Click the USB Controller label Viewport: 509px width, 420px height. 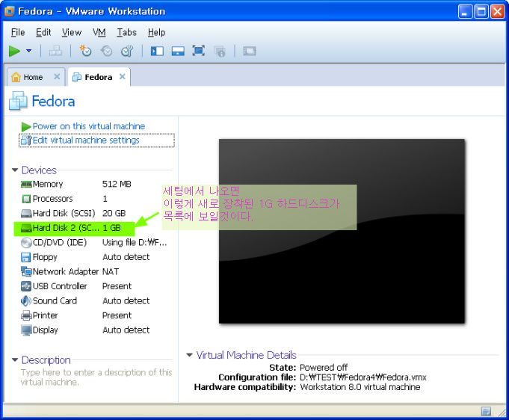(x=60, y=286)
